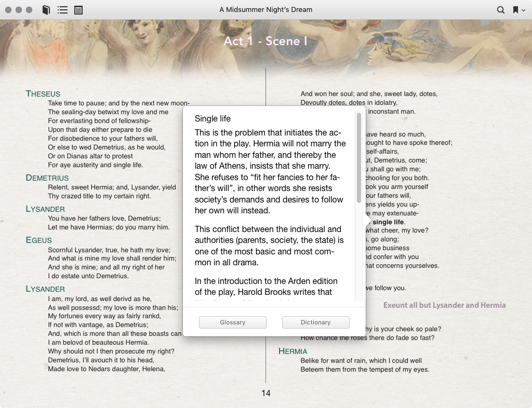Click "Exeunt all but Lysander and Hermia" direction
This screenshot has width=532, height=408.
click(445, 305)
